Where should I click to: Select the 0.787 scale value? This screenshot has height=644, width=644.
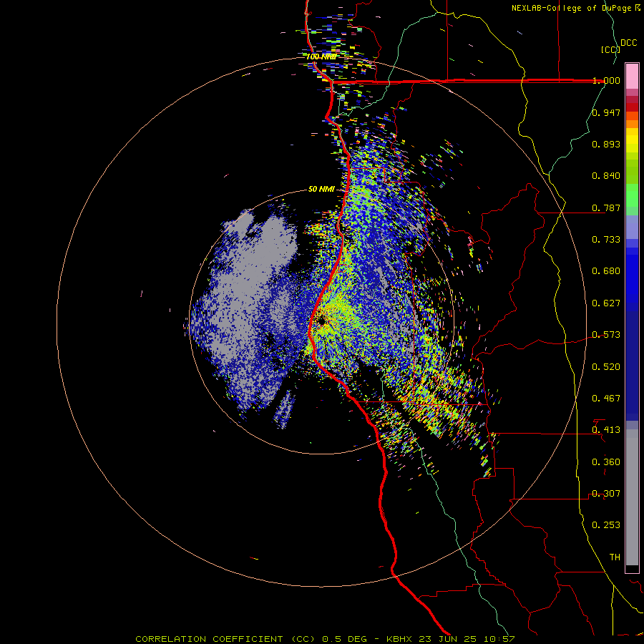[x=606, y=208]
